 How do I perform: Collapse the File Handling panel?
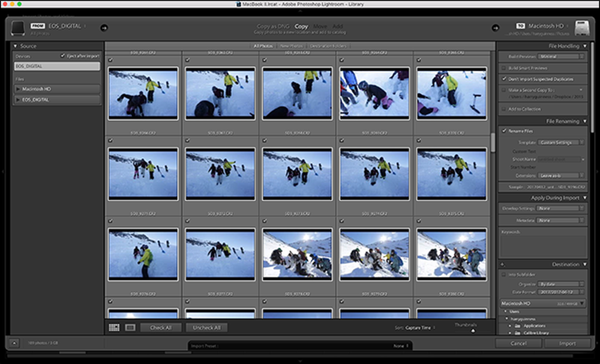click(584, 46)
